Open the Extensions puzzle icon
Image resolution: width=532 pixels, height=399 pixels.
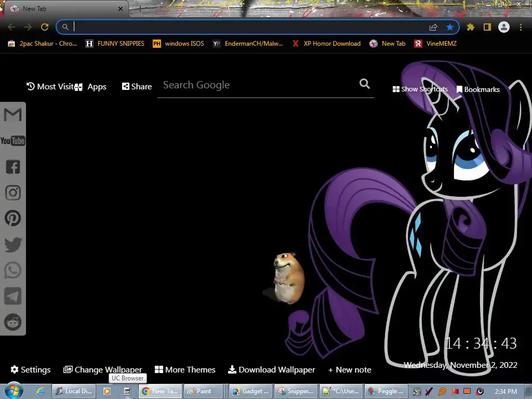[x=471, y=27]
